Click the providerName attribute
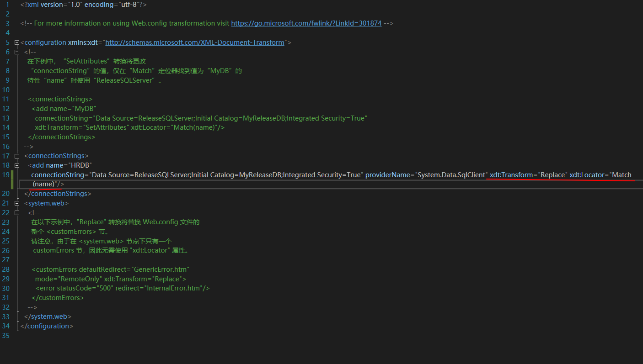 coord(387,175)
